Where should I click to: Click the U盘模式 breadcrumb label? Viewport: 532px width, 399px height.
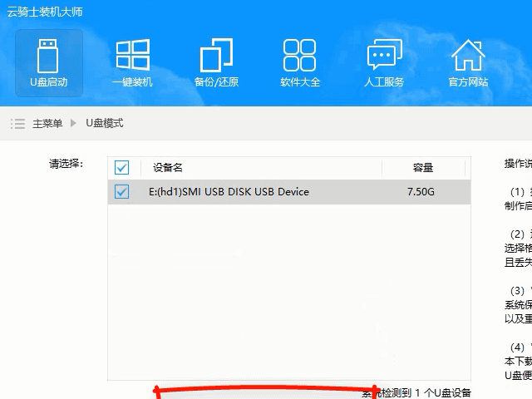coord(105,123)
